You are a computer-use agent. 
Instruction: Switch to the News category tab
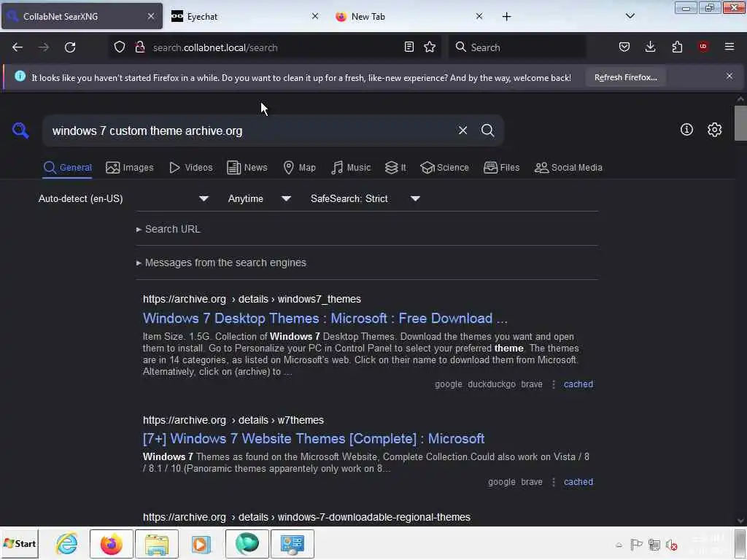[247, 168]
